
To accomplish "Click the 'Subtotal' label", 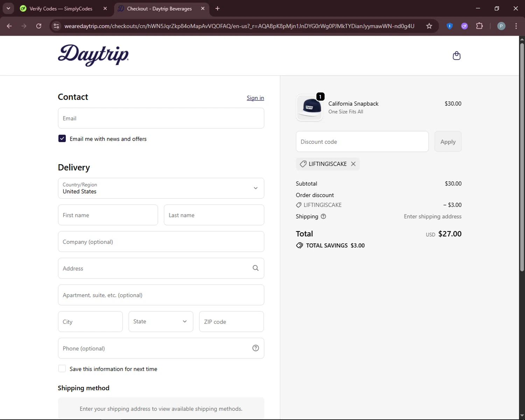I will (x=306, y=183).
